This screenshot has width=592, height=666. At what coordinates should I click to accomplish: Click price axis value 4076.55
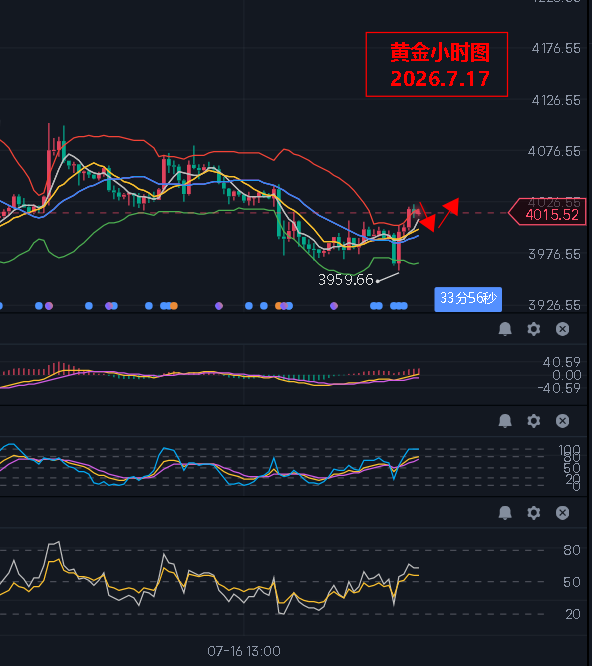pyautogui.click(x=554, y=151)
